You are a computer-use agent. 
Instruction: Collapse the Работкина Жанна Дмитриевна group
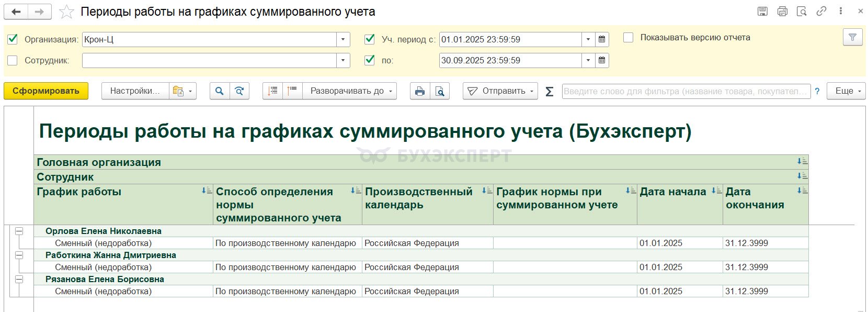tap(19, 255)
